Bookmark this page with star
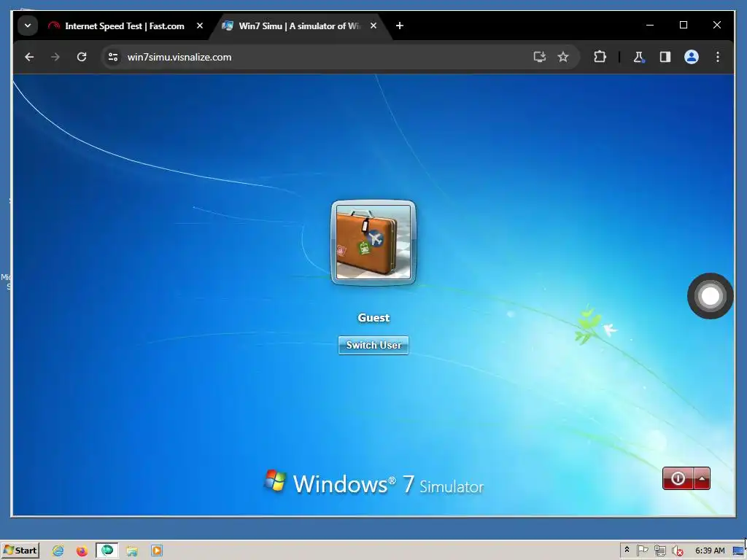Image resolution: width=747 pixels, height=560 pixels. pos(563,57)
